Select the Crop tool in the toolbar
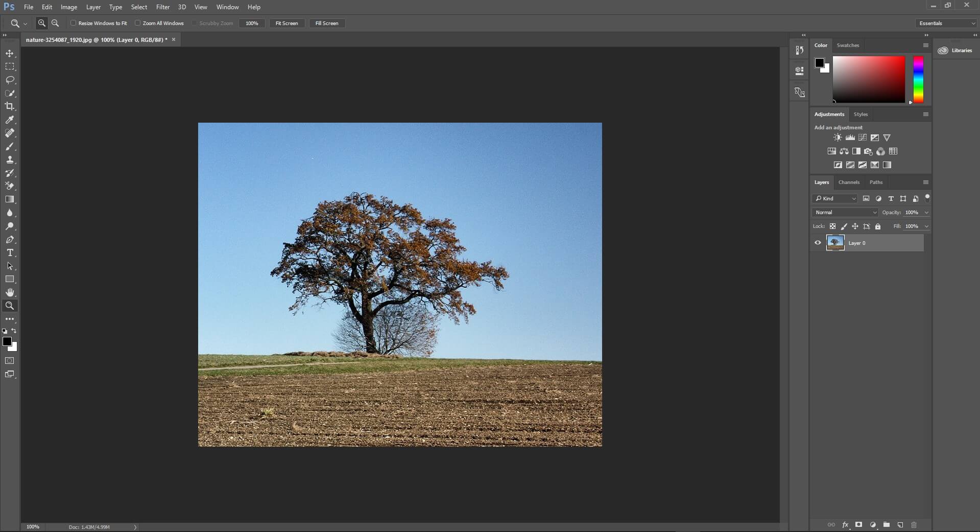This screenshot has height=532, width=980. point(10,106)
